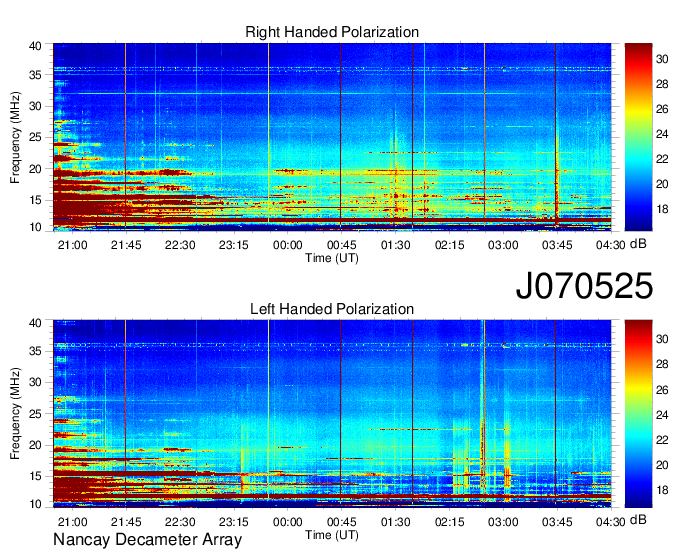Click the 'Left Handed Polarization' plot title
This screenshot has width=680, height=552.
(x=332, y=309)
